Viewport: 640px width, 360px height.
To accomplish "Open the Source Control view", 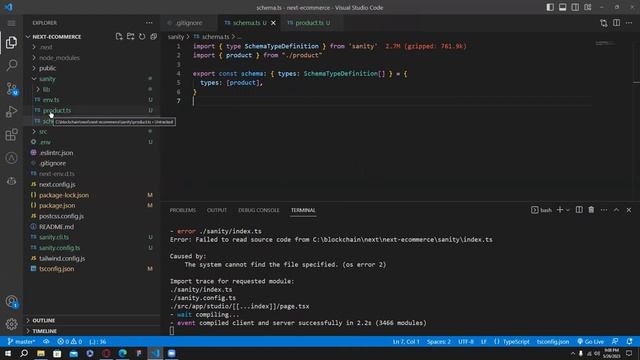I will [11, 88].
